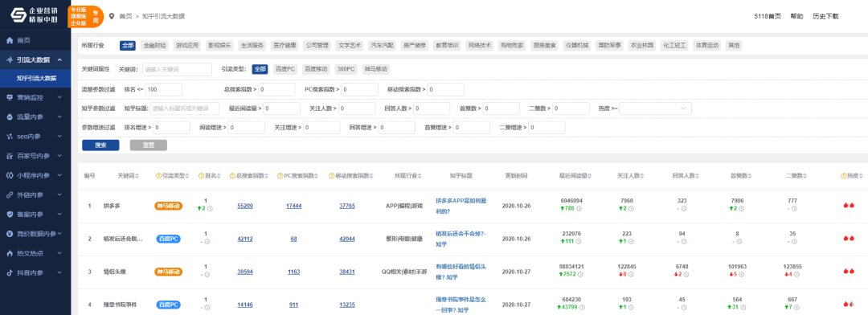Image resolution: width=868 pixels, height=315 pixels.
Task: Click the blue 搜索 button
Action: [100, 145]
